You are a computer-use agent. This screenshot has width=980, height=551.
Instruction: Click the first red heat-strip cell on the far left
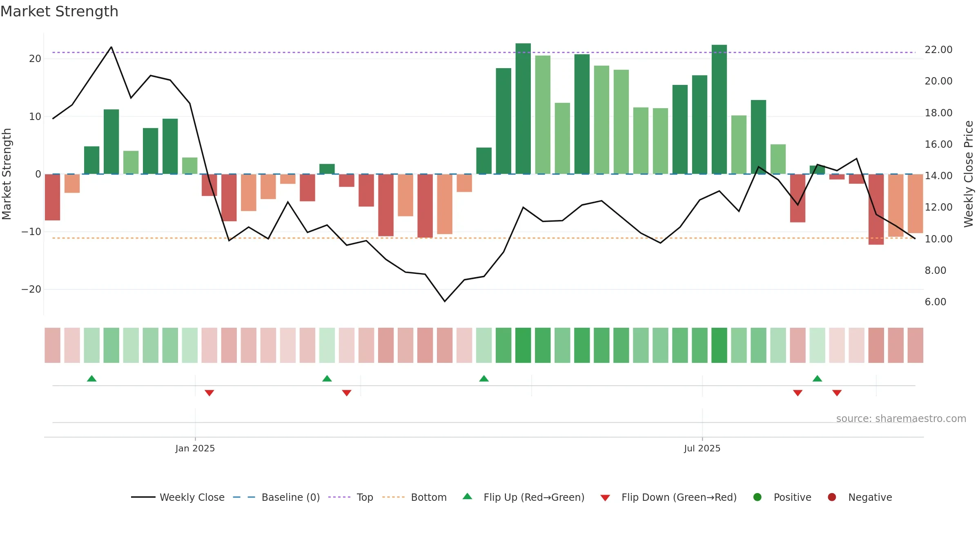coord(52,345)
